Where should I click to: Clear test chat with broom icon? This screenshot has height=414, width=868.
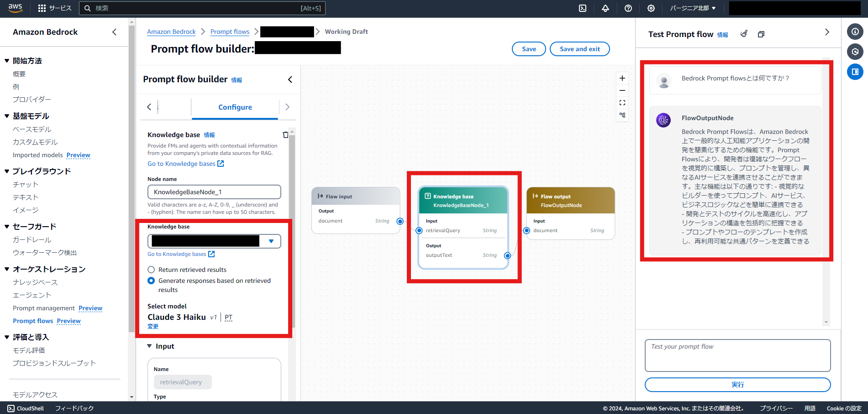pos(744,34)
